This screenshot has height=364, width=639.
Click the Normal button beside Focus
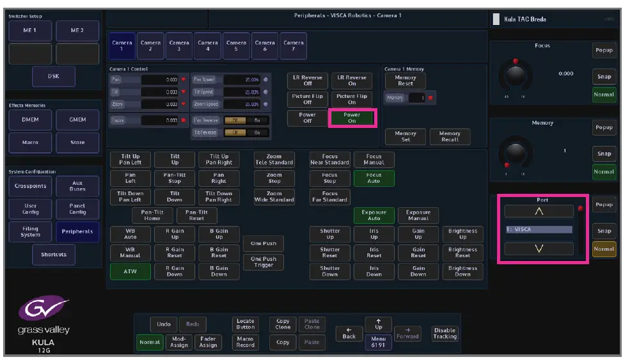click(x=604, y=95)
